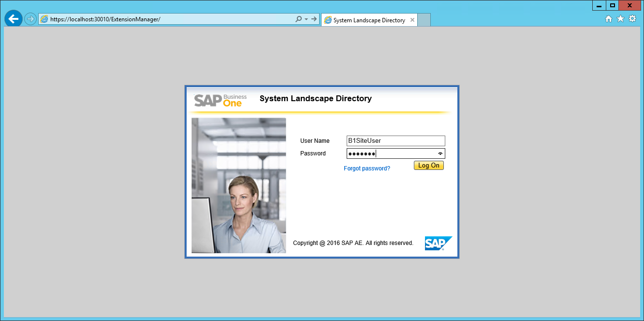Reveal the password with the eye icon
This screenshot has width=644, height=321.
tap(440, 153)
